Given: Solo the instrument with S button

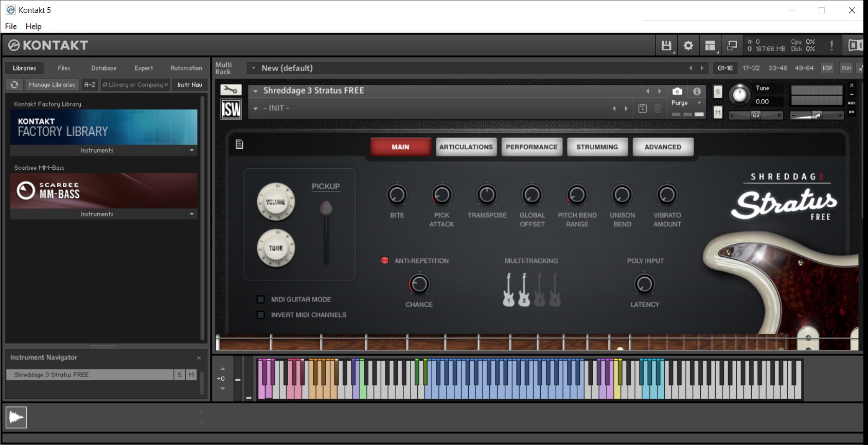Looking at the screenshot, I should pos(718,92).
